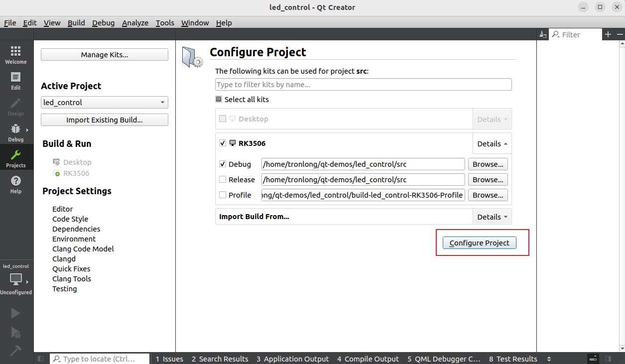Open the Tools menu
Viewport: 625px width, 364px height.
tap(165, 22)
